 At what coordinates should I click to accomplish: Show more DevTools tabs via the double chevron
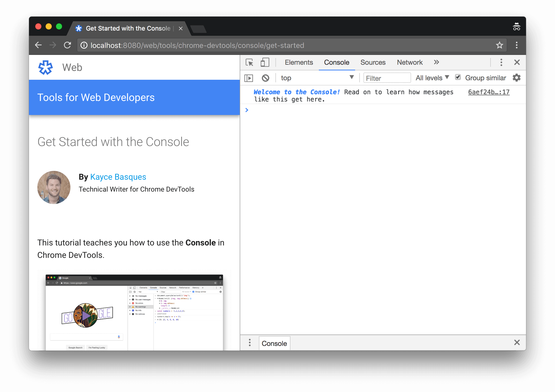pyautogui.click(x=436, y=62)
